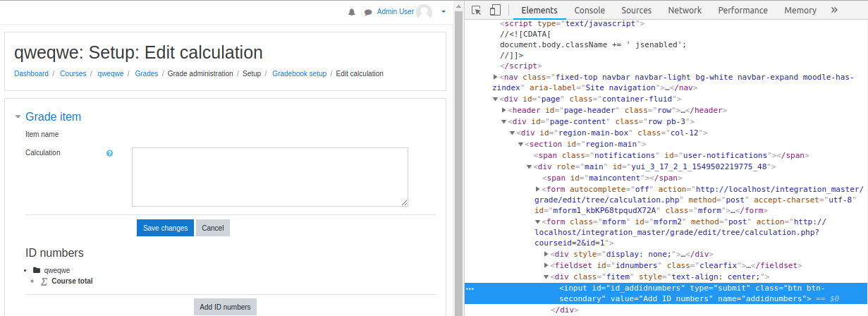Select the span user-notifications DOM line
868x316 pixels.
[671, 155]
